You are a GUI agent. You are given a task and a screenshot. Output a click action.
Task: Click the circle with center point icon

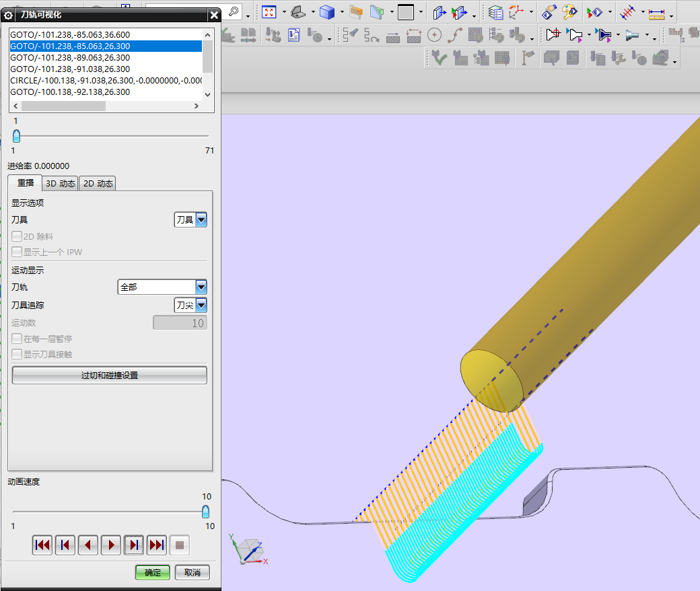tap(434, 35)
